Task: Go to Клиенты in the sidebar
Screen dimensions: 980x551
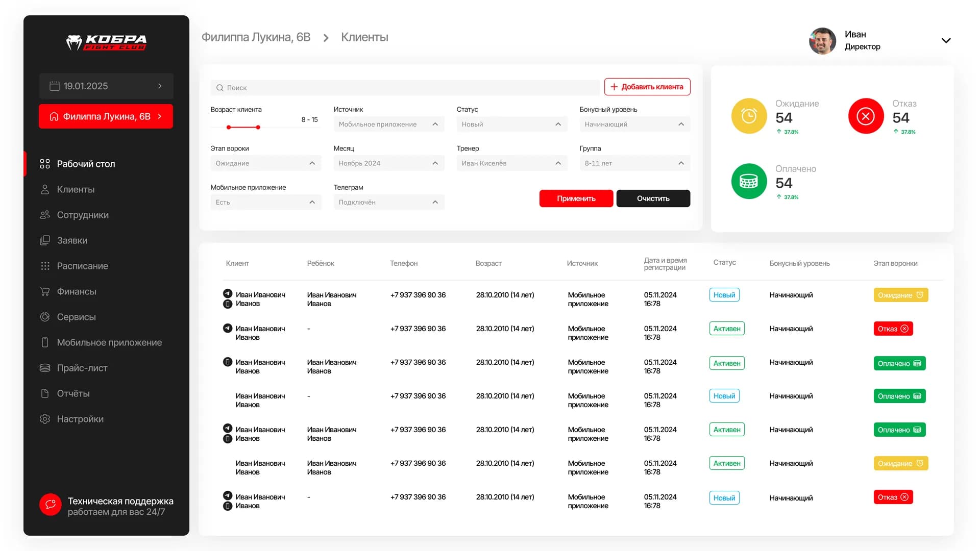Action: [x=76, y=189]
